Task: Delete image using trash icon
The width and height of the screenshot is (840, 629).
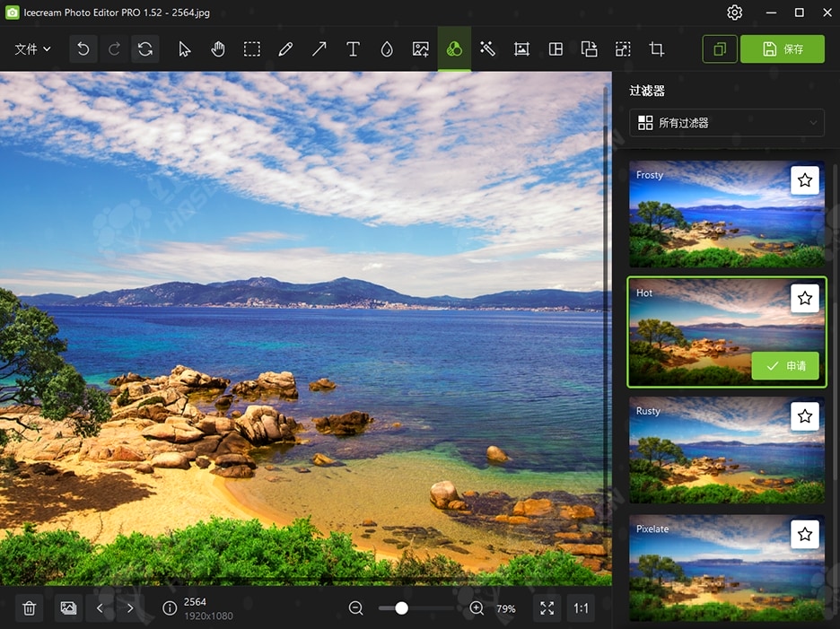Action: [x=29, y=608]
